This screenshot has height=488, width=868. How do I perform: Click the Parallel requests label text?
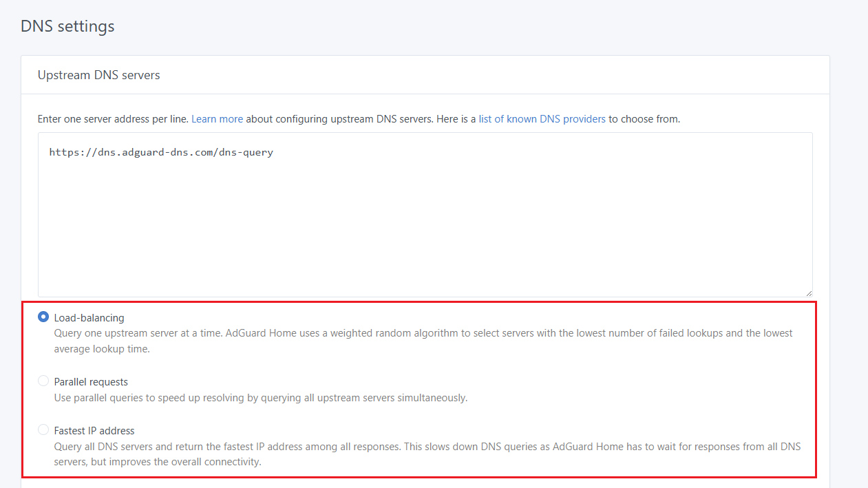tap(91, 382)
